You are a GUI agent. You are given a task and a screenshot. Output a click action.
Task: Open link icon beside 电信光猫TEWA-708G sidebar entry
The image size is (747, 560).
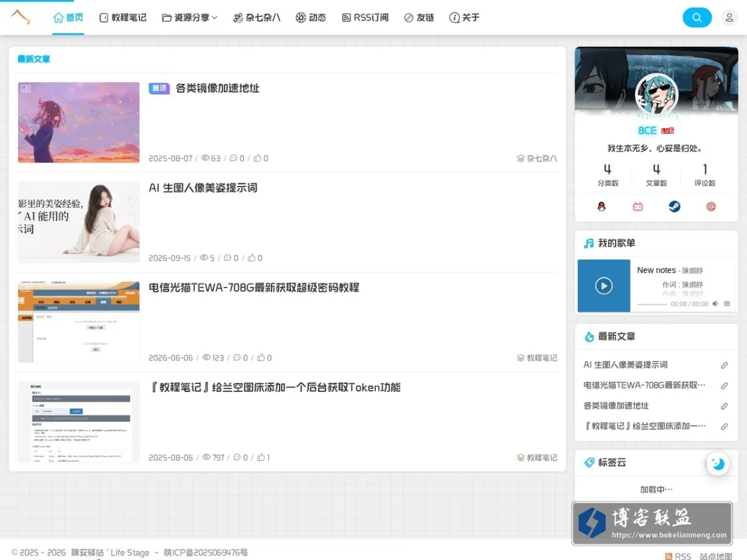pos(725,386)
